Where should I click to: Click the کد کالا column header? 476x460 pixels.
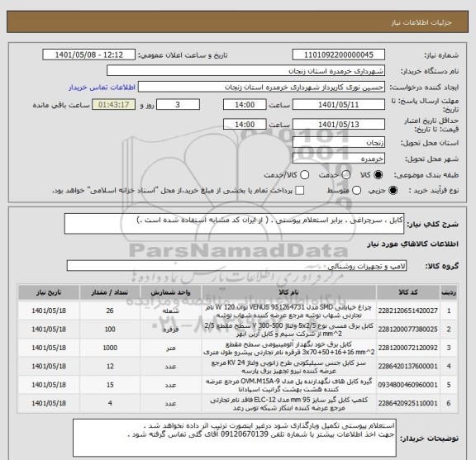coord(408,292)
